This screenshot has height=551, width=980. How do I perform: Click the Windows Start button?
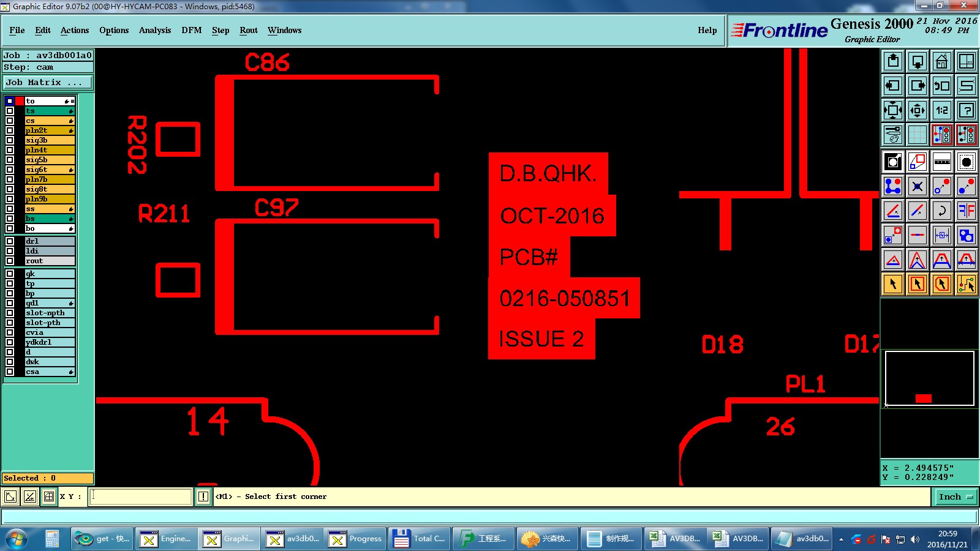tap(17, 539)
